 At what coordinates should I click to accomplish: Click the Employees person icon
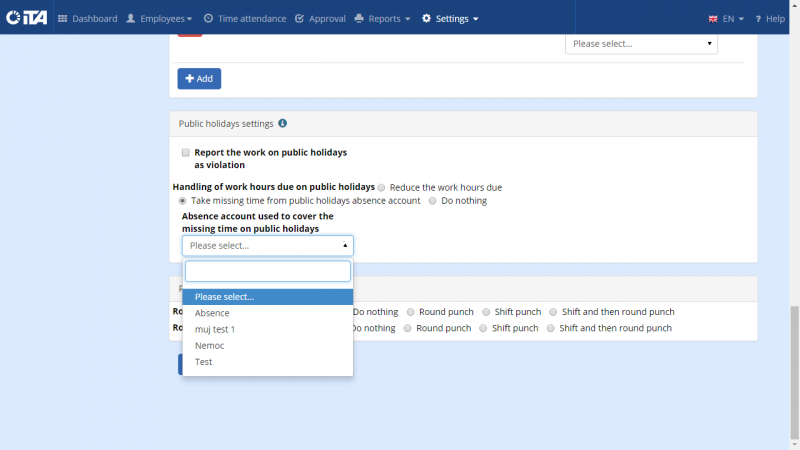(131, 18)
